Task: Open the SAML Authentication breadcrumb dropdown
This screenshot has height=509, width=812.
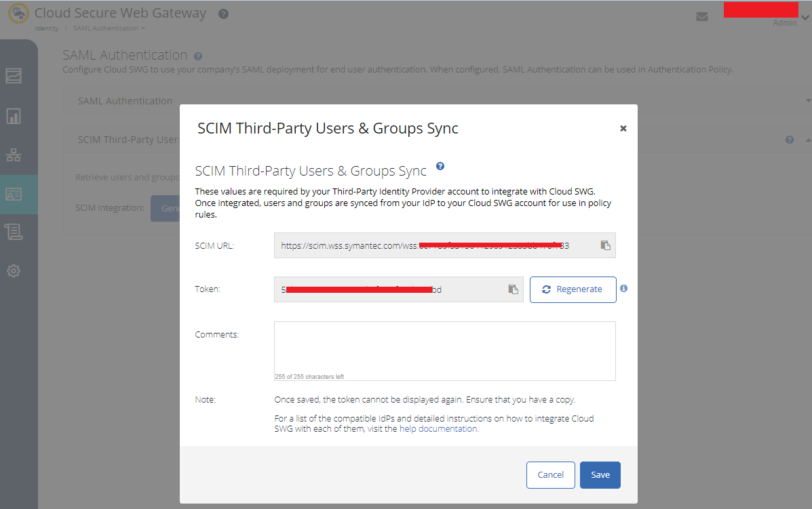Action: 109,28
